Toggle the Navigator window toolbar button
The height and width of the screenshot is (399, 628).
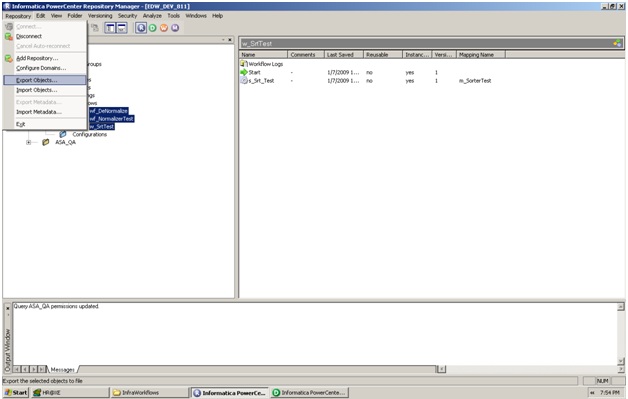[x=110, y=28]
